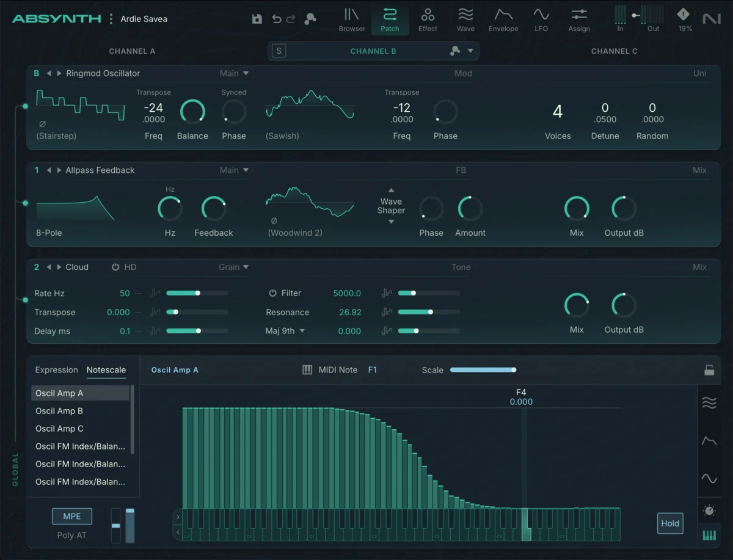Click the Amount knob
This screenshot has height=560, width=733.
tap(470, 209)
